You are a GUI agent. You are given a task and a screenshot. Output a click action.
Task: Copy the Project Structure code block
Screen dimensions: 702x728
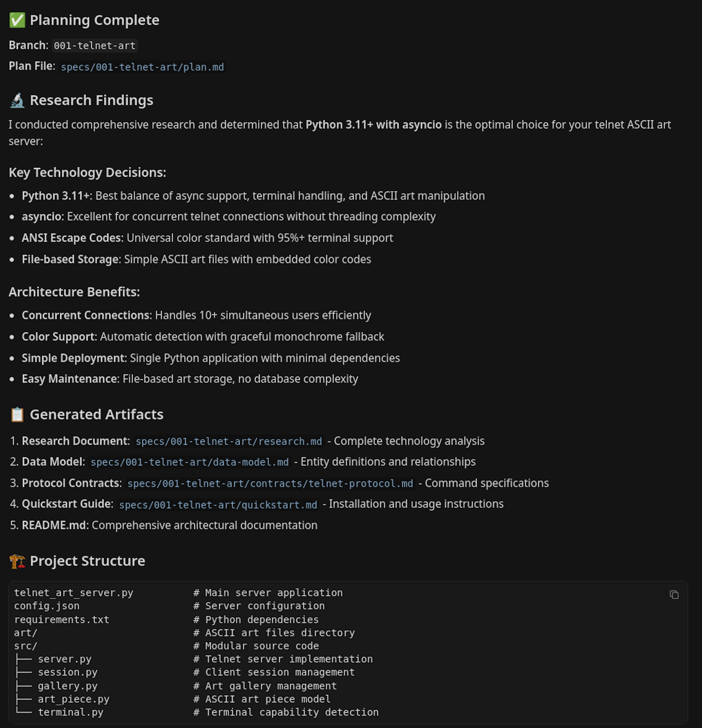pos(674,595)
